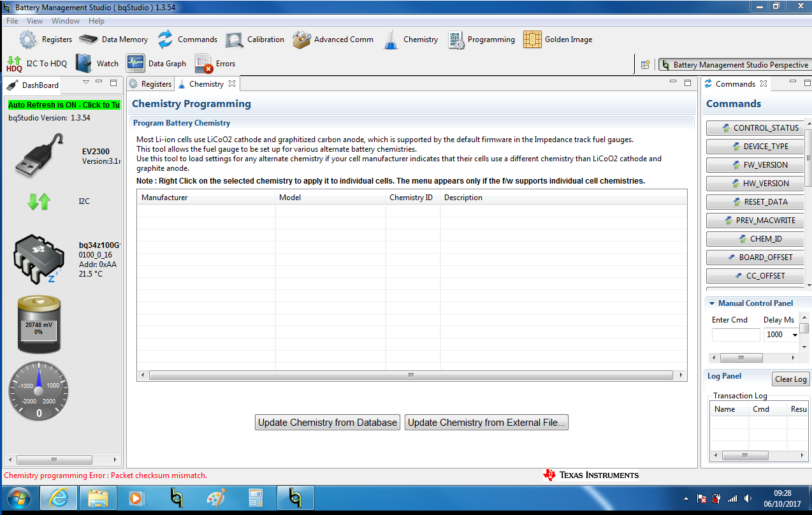Click the I2C communication arrows icon
Viewport: 812px width, 515px height.
pos(39,201)
